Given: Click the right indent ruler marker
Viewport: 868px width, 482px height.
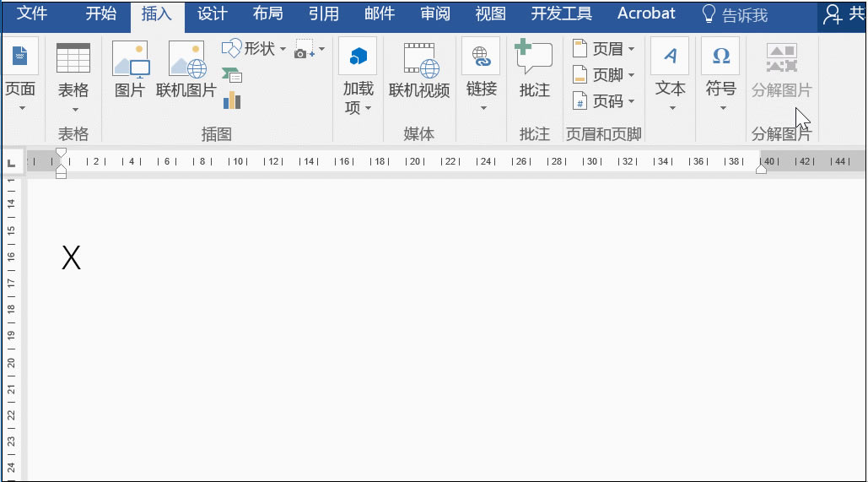Looking at the screenshot, I should pos(761,169).
